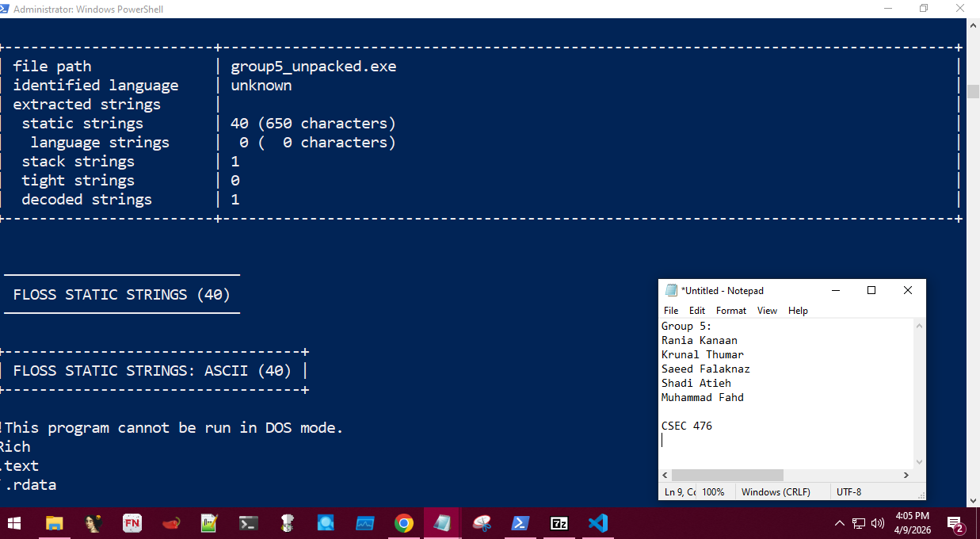The height and width of the screenshot is (539, 980).
Task: Minimize the Notepad window
Action: pyautogui.click(x=835, y=290)
